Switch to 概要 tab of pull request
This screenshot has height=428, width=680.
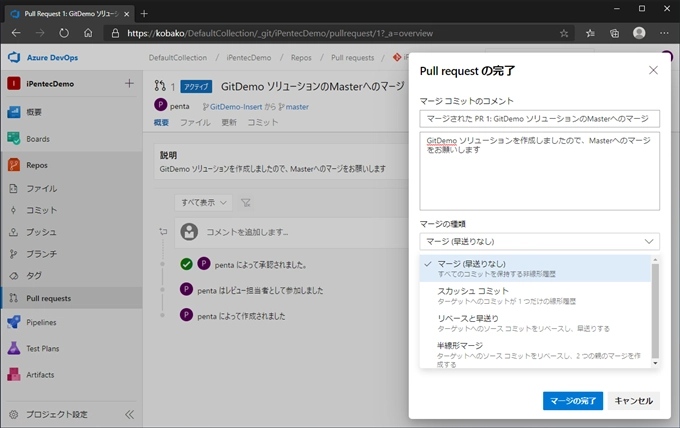[x=161, y=123]
